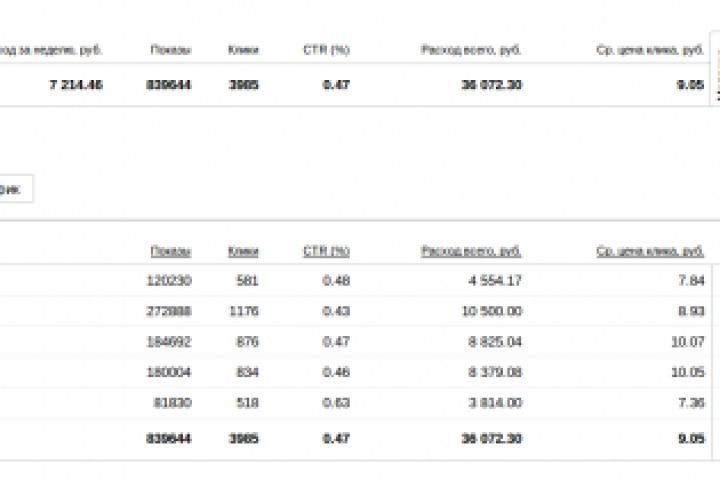Screen dimensions: 720x480
Task: Select the 0.63 CTR value
Action: pos(336,405)
